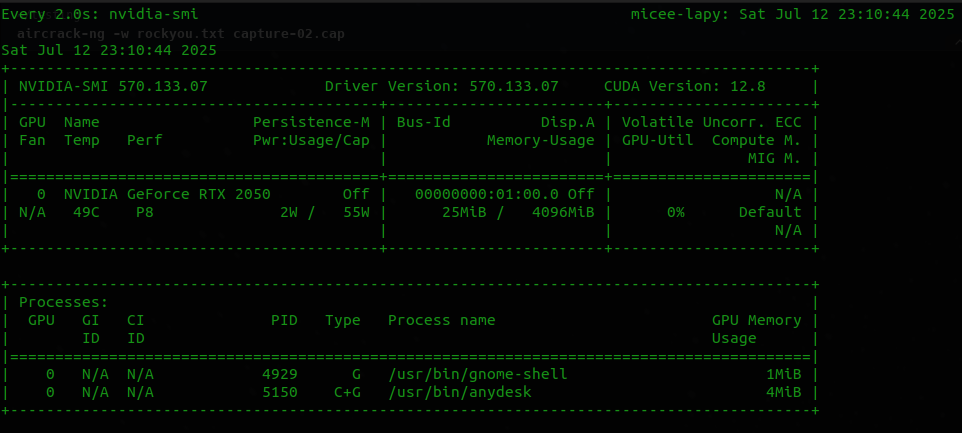The image size is (962, 433).
Task: Click the 'Pwr:Usage/Cap' header text
Action: pyautogui.click(x=312, y=140)
